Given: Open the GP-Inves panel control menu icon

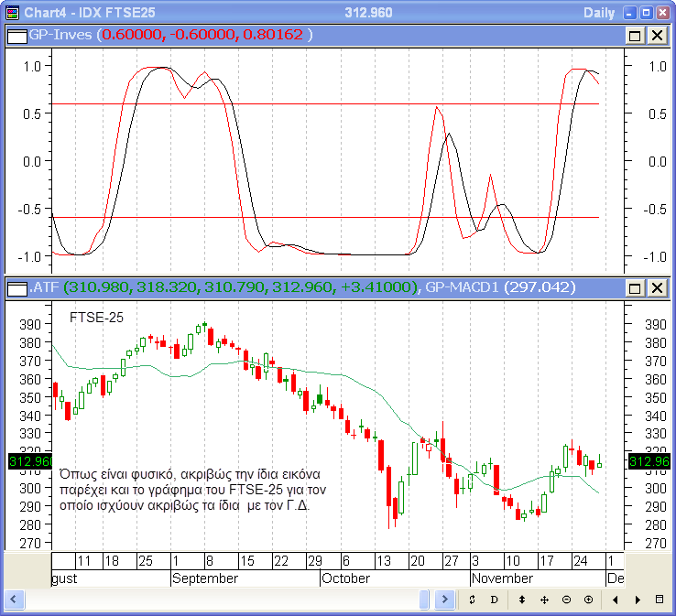Looking at the screenshot, I should (16, 35).
